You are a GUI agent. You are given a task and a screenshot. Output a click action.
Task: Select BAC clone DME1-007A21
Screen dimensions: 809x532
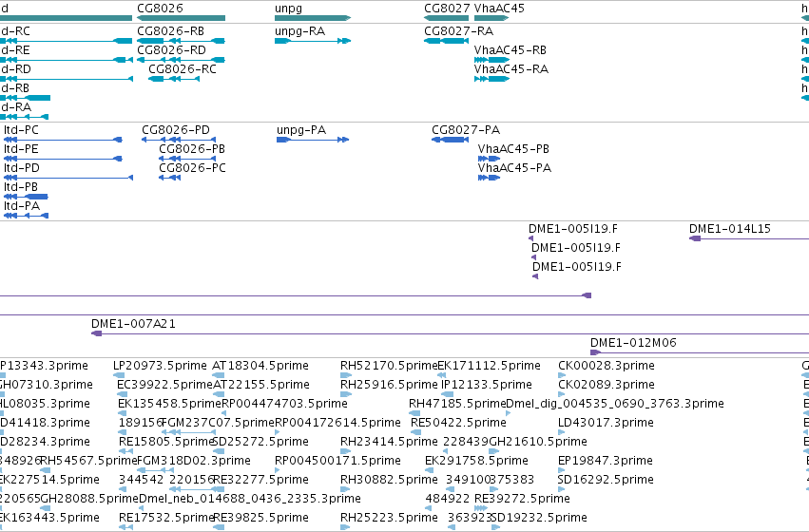(134, 324)
